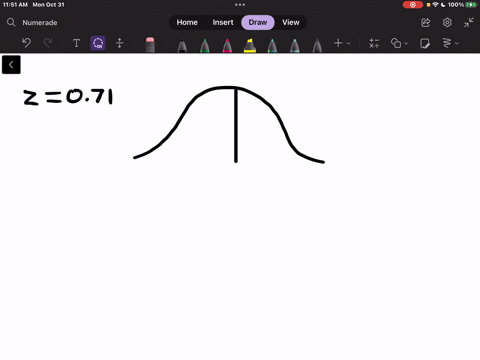Screen dimensions: 480x360
Task: Undo the last stroke
Action: coord(26,43)
